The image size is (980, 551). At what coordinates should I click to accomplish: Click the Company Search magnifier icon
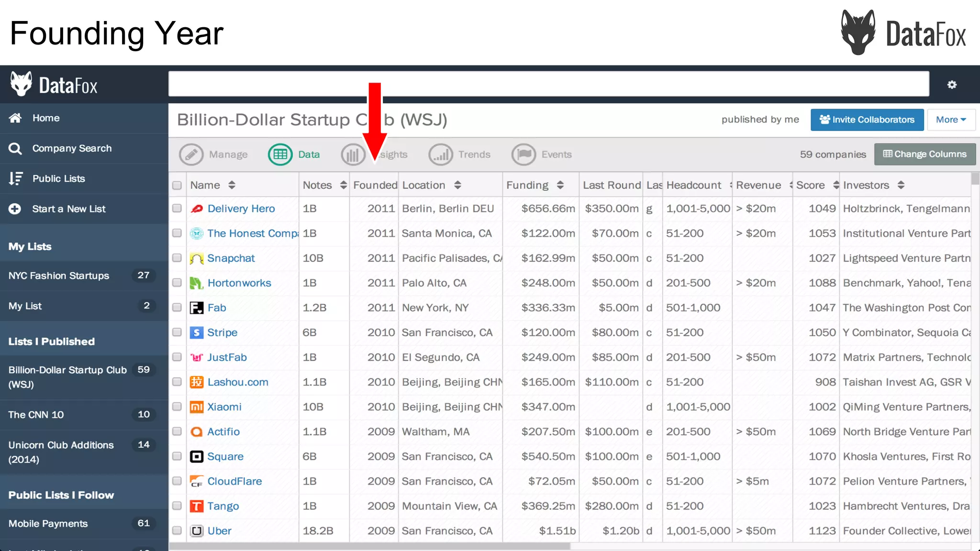click(15, 149)
